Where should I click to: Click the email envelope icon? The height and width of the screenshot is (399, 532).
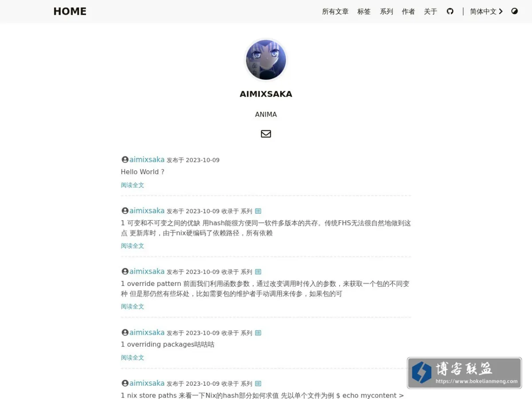tap(266, 133)
